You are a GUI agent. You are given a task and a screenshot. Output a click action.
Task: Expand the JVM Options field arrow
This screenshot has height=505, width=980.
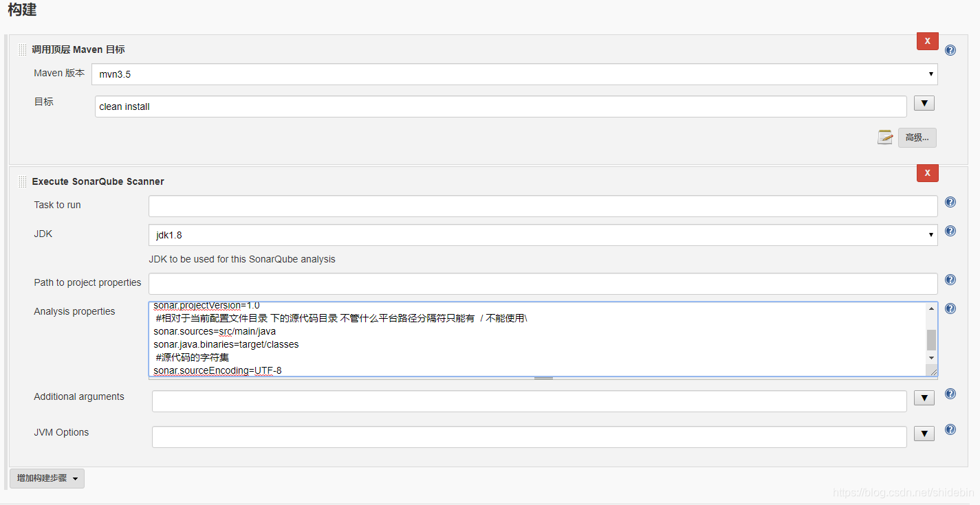(x=924, y=434)
